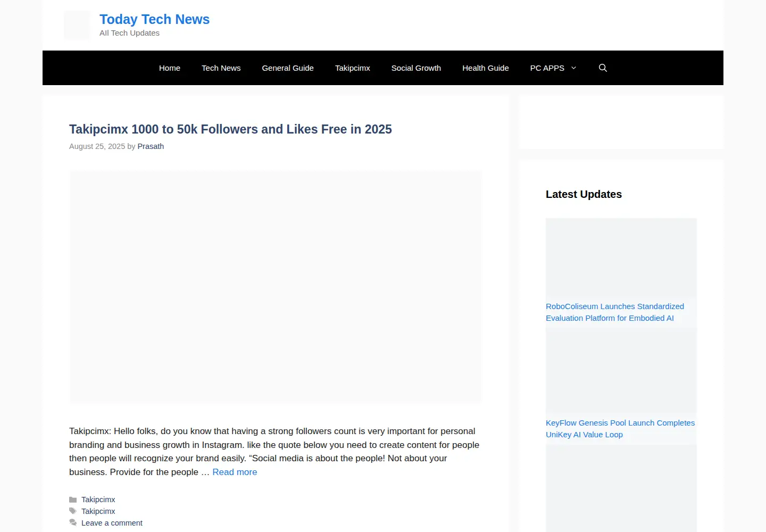Click Read more on the Takipcimx excerpt
Image resolution: width=766 pixels, height=532 pixels.
[x=235, y=472]
